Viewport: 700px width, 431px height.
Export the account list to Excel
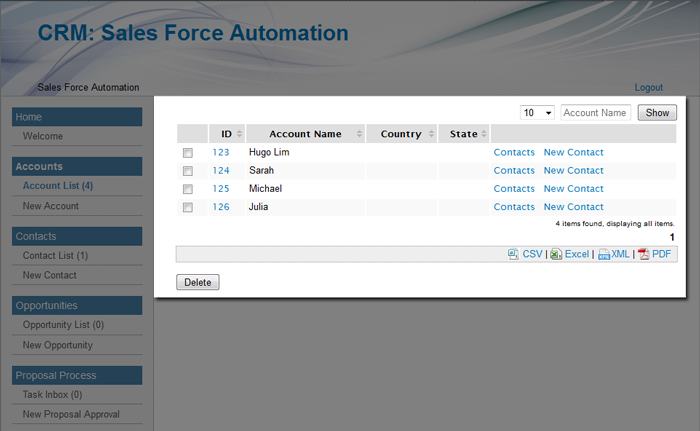click(576, 254)
